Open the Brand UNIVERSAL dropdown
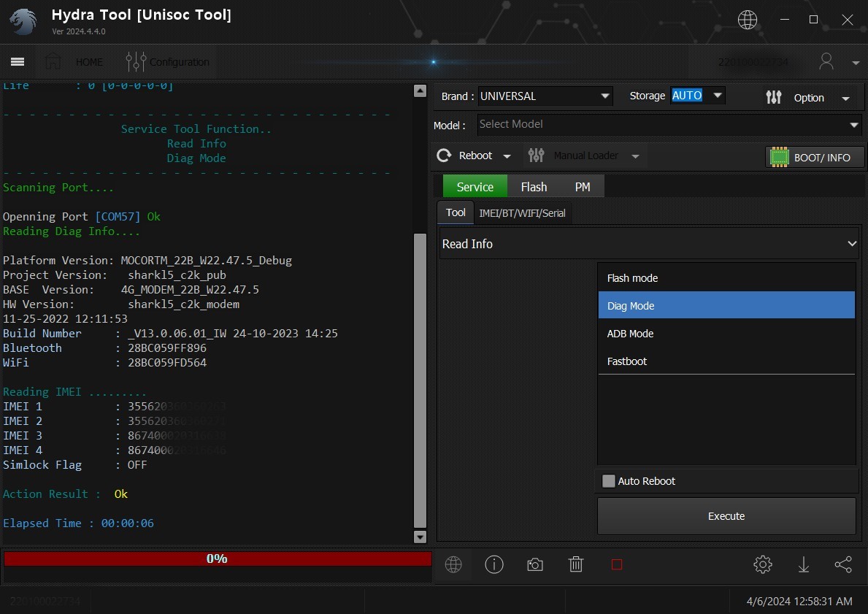Image resolution: width=868 pixels, height=614 pixels. click(545, 96)
